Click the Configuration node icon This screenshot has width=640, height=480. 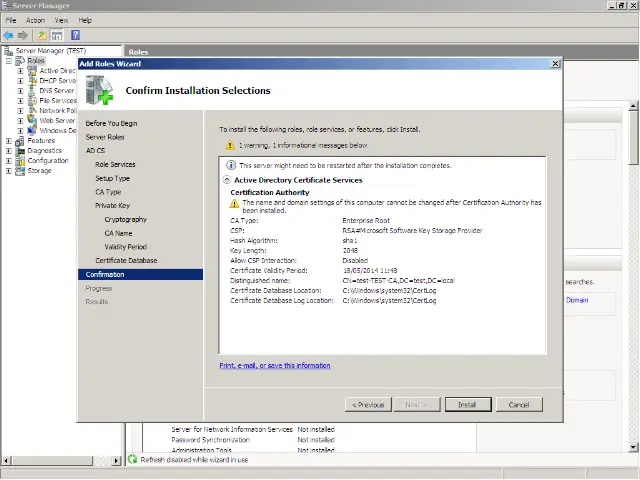click(20, 161)
